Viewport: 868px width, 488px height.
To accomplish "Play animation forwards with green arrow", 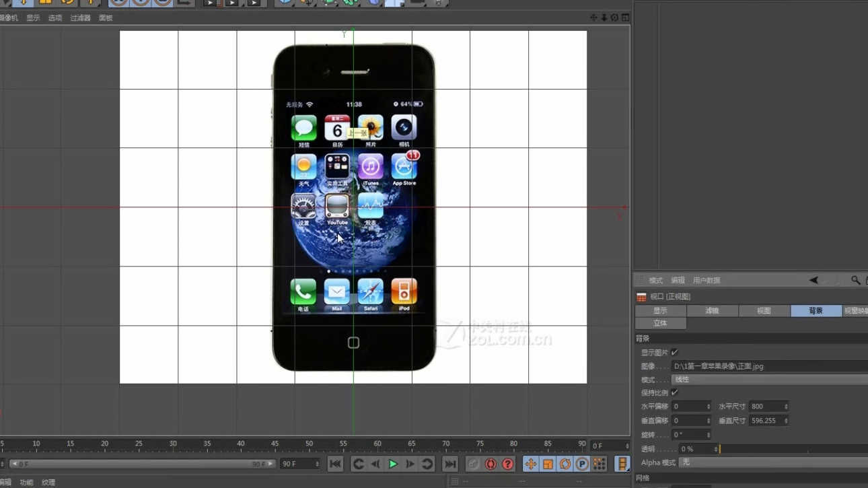I will click(x=393, y=464).
